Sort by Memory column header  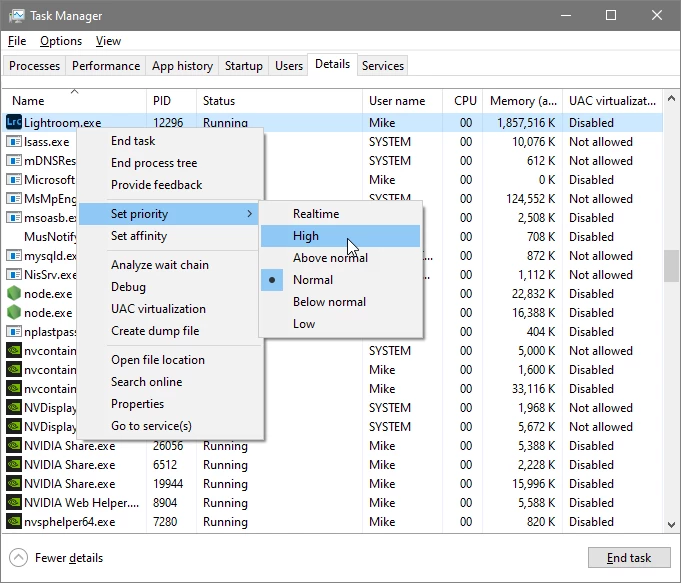coord(522,101)
